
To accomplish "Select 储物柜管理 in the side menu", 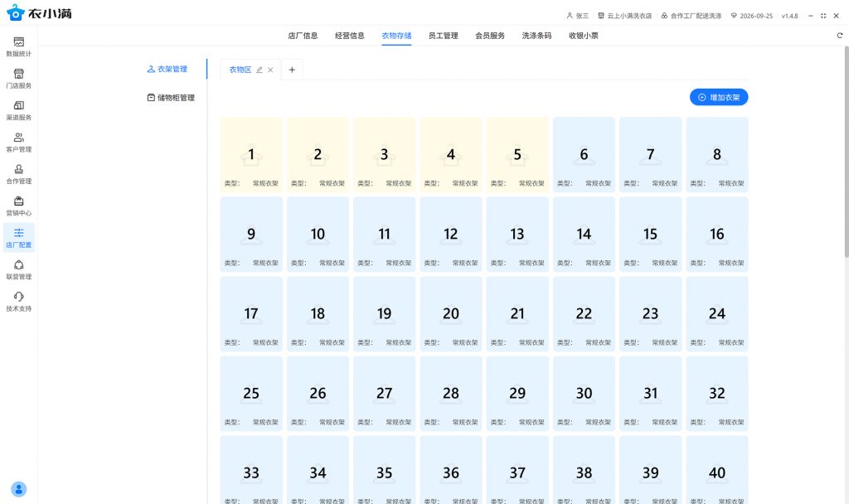I will [x=171, y=98].
